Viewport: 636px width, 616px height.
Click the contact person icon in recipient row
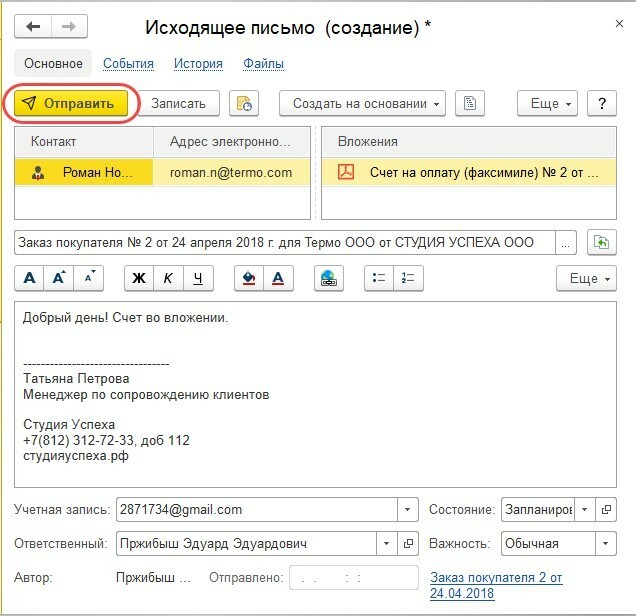pos(38,173)
